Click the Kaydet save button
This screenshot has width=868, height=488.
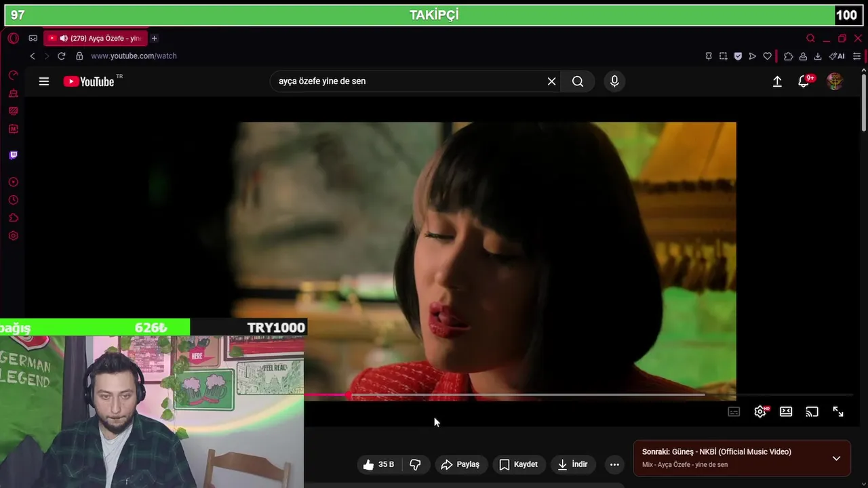click(x=519, y=464)
